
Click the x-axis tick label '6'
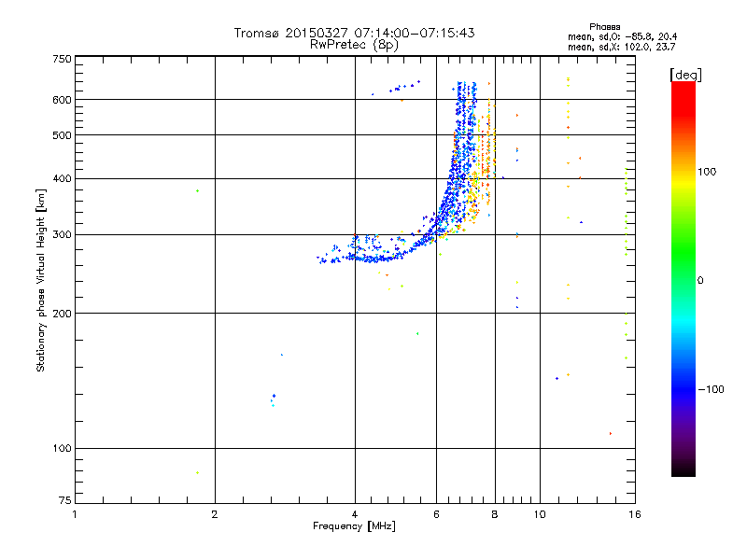(x=436, y=514)
